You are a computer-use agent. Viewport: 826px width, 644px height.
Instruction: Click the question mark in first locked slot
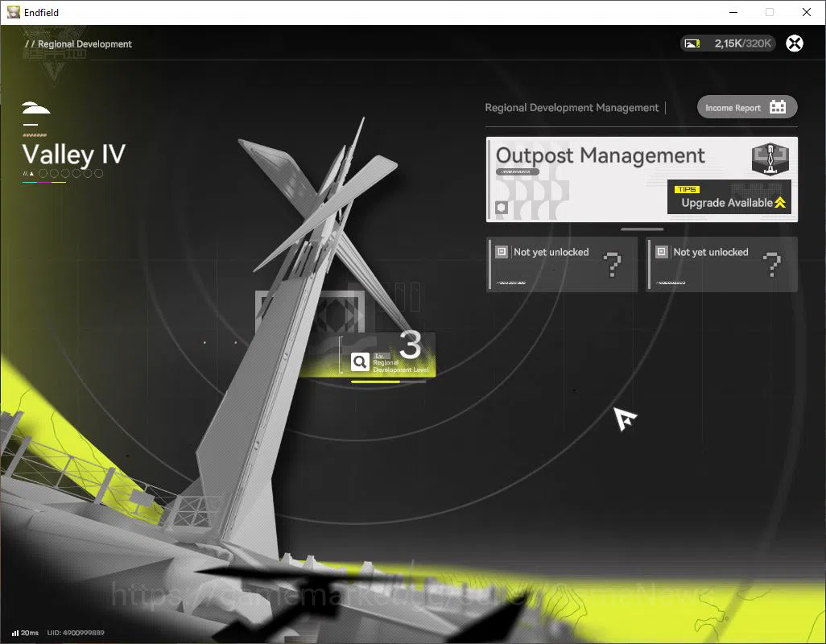[612, 264]
